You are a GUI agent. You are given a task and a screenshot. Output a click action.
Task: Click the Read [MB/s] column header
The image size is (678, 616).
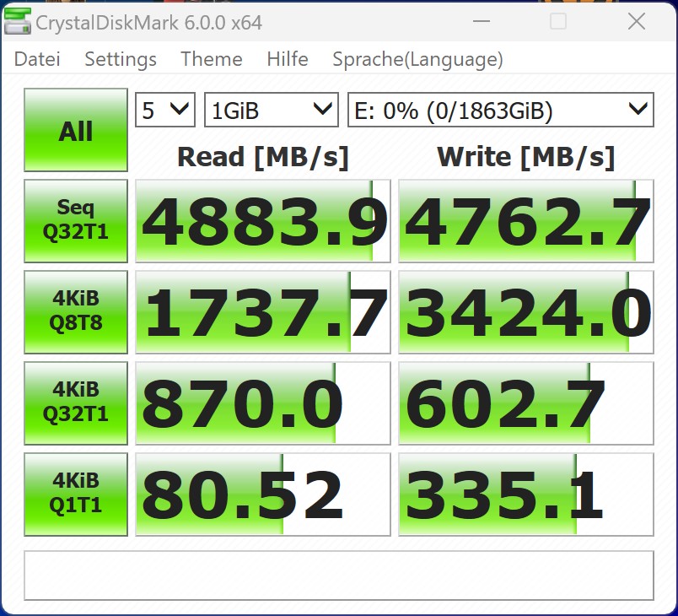[263, 157]
